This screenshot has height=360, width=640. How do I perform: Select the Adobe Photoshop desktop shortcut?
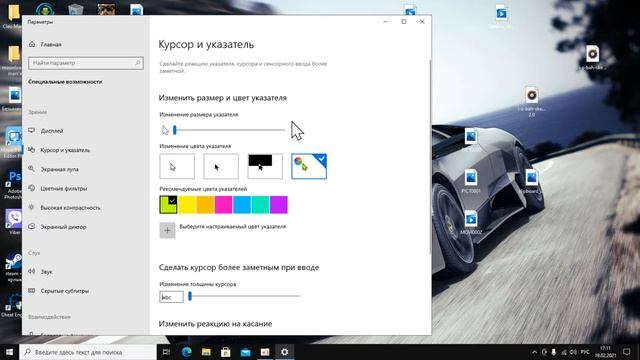coord(13,184)
